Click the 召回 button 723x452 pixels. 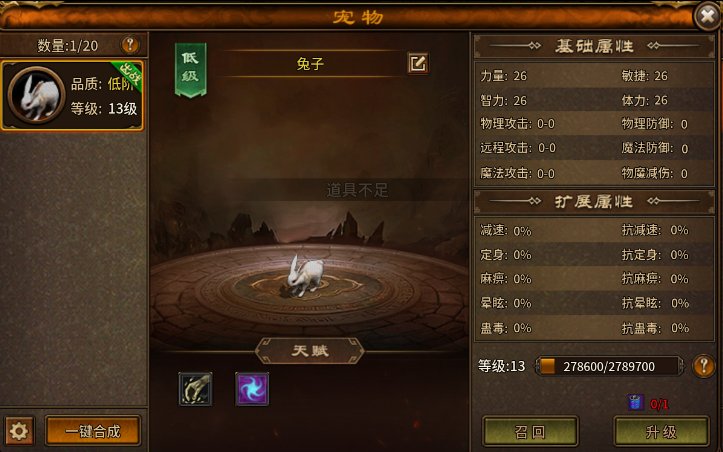pos(530,432)
